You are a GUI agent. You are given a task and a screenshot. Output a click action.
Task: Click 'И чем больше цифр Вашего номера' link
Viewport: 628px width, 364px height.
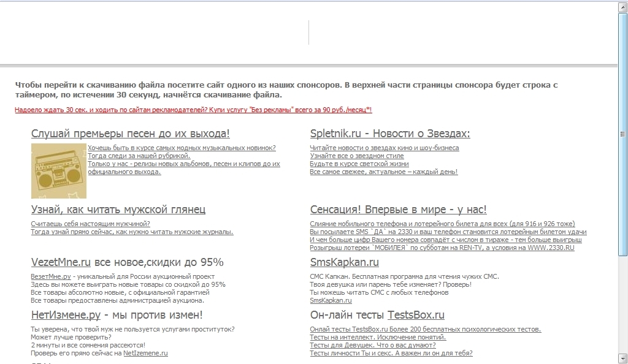click(x=446, y=240)
